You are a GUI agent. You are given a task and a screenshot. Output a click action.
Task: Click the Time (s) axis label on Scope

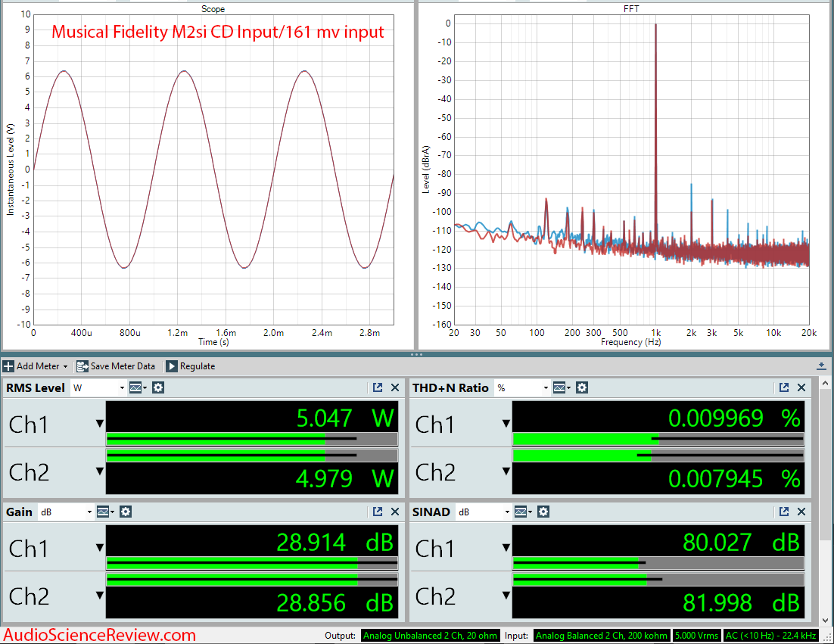point(213,342)
